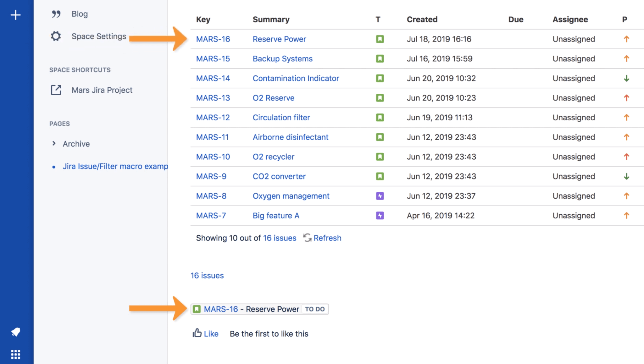Click the Story type icon for MARS-9
Viewport: 644px width, 364px height.
380,176
